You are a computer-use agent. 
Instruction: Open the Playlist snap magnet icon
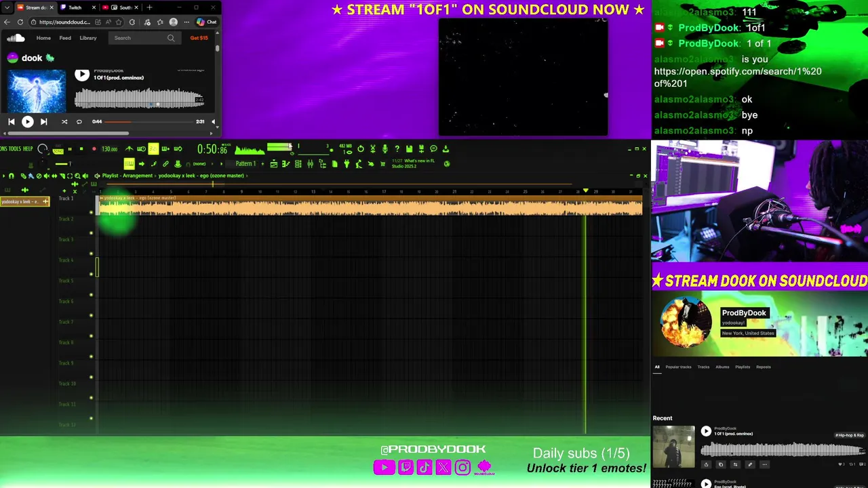pyautogui.click(x=12, y=176)
